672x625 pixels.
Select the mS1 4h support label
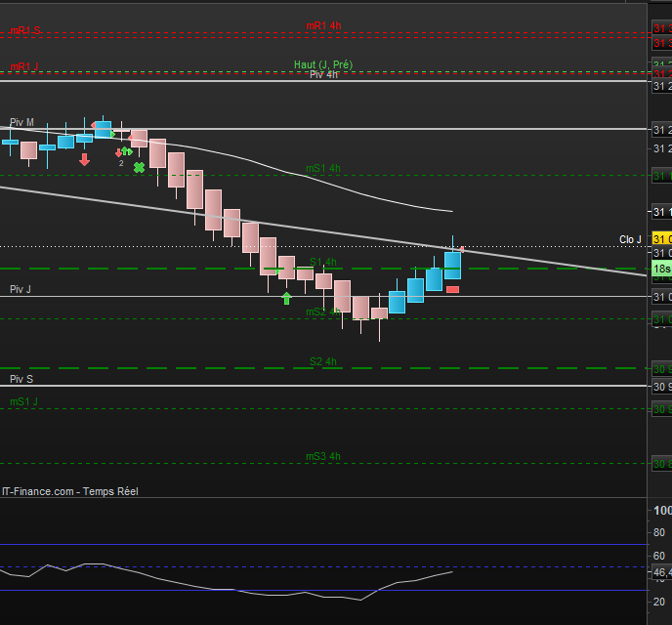tap(323, 168)
